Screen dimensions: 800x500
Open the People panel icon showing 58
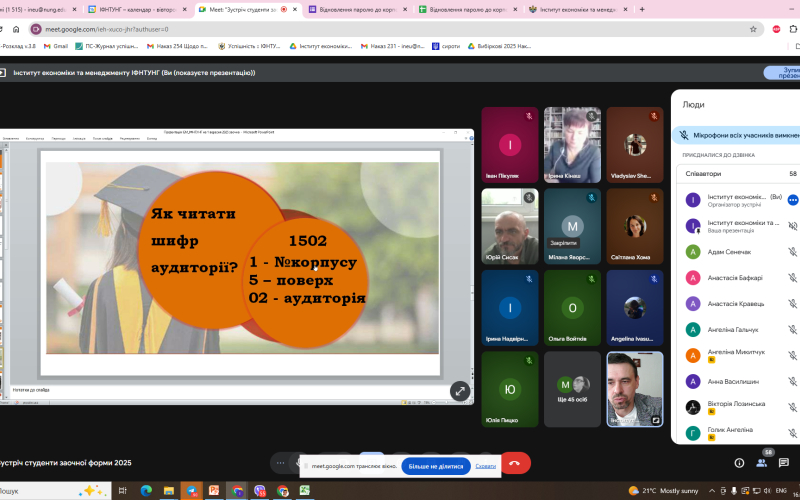[x=766, y=462]
